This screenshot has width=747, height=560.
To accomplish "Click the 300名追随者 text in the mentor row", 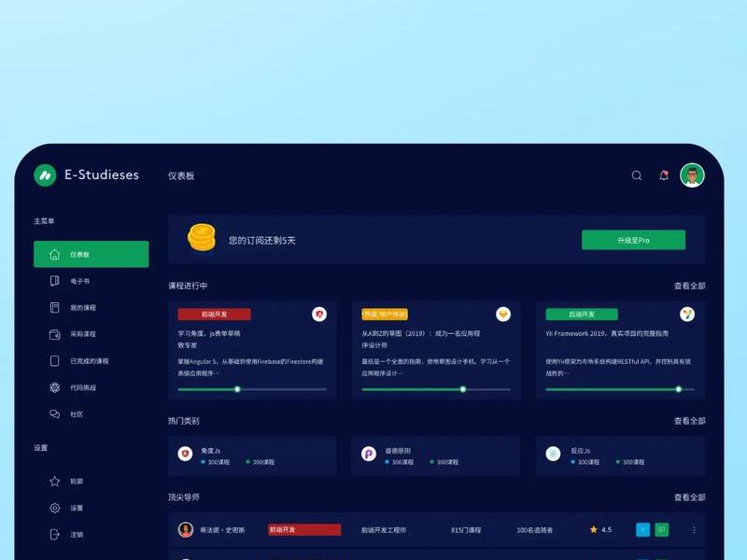I will click(534, 530).
